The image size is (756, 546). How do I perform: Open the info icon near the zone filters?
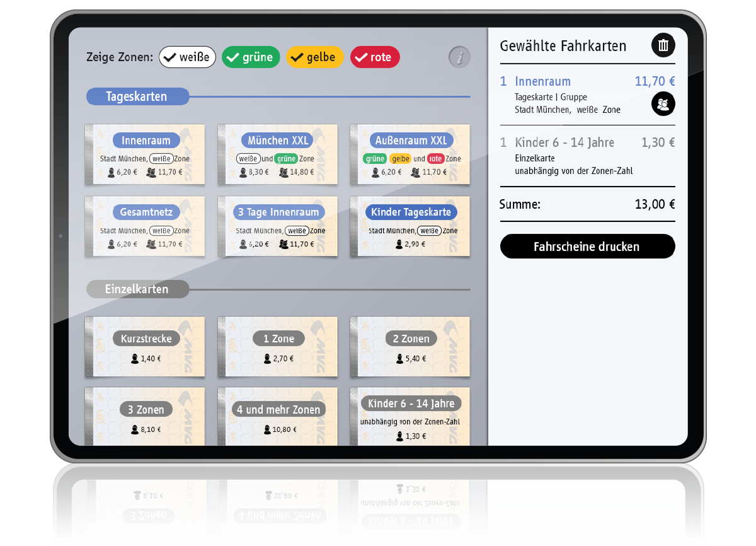pos(459,57)
